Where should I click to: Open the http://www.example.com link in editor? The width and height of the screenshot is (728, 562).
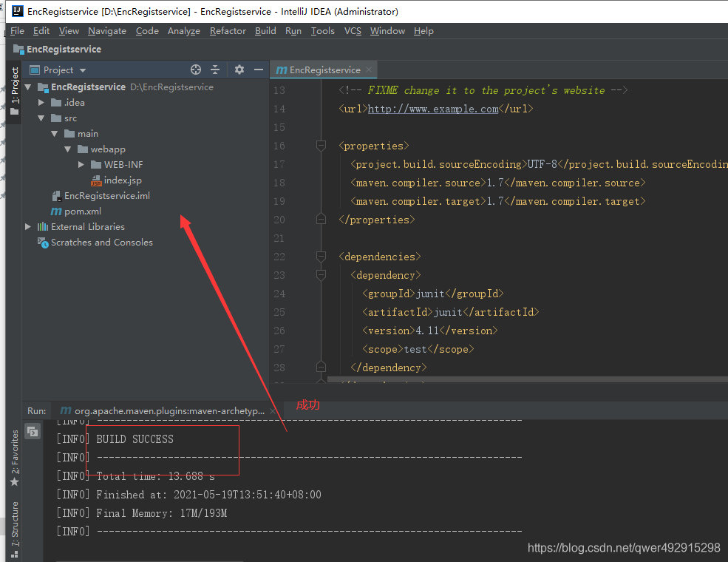pyautogui.click(x=432, y=109)
